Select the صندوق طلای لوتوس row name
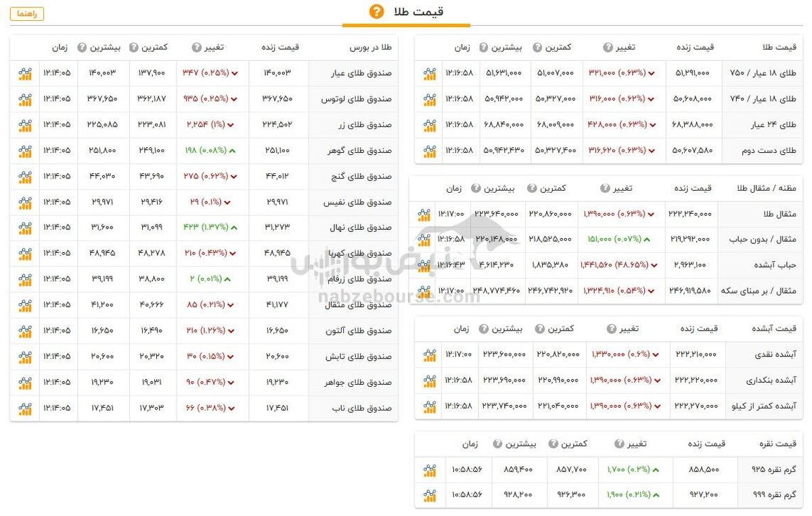 coord(356,99)
